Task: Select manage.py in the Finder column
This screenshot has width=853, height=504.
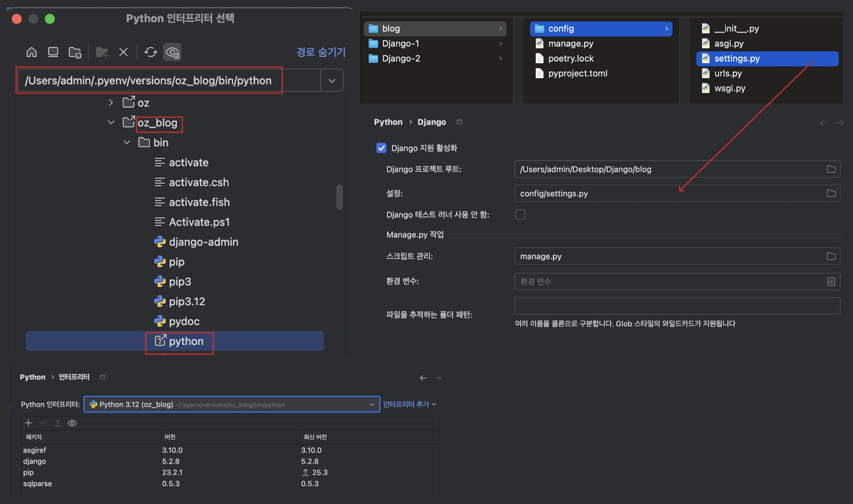Action: click(x=601, y=44)
